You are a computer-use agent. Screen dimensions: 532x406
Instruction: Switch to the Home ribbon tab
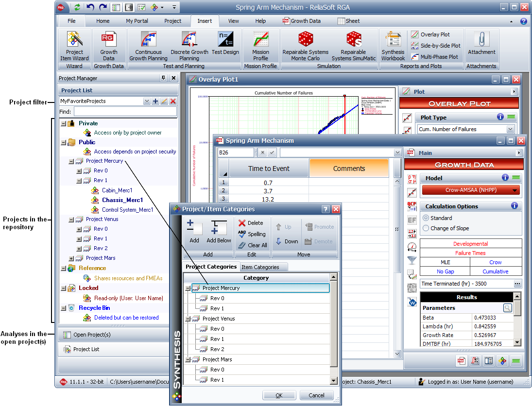click(x=103, y=21)
